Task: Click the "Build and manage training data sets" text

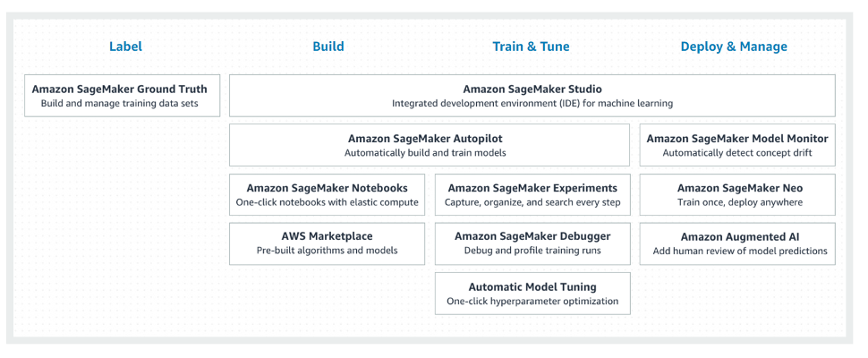Action: click(x=119, y=104)
